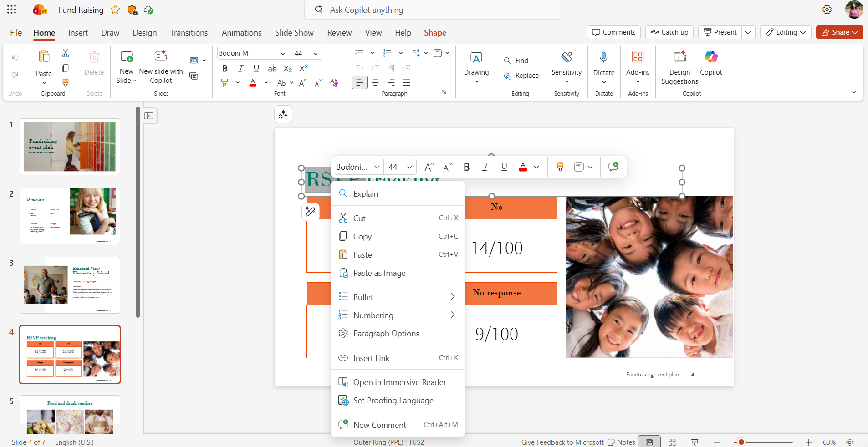868x447 pixels.
Task: Select slide 2 Overview thumbnail
Action: coord(70,216)
